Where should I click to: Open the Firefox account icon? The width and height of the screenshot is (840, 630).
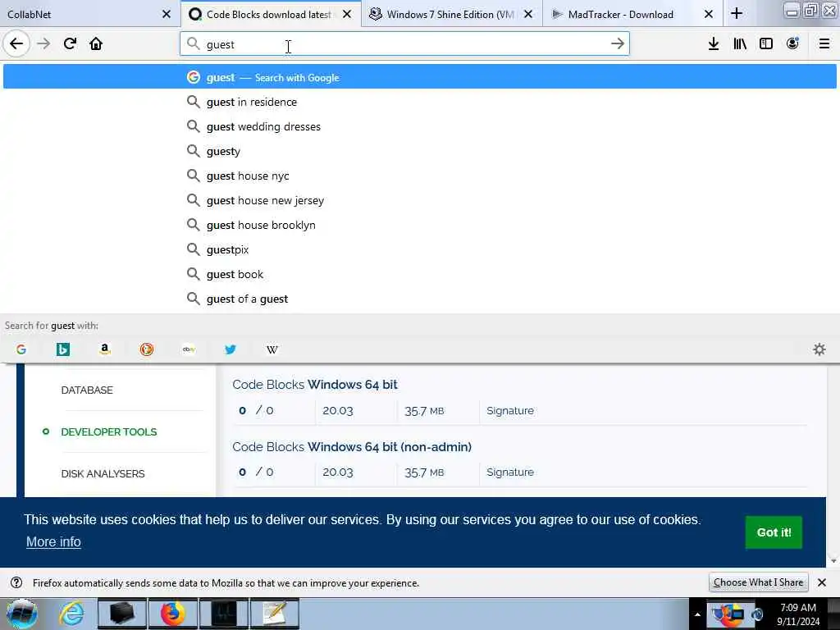(x=792, y=44)
